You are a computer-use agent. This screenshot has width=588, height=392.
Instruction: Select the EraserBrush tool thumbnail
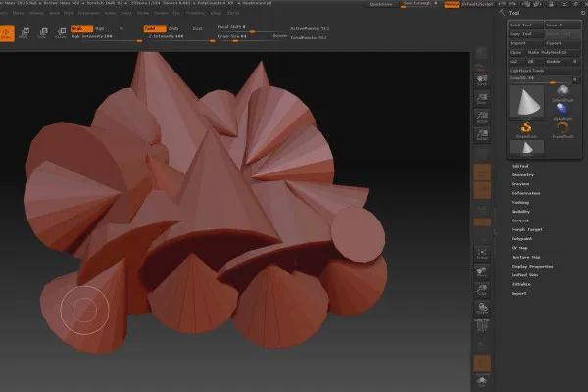[x=563, y=130]
